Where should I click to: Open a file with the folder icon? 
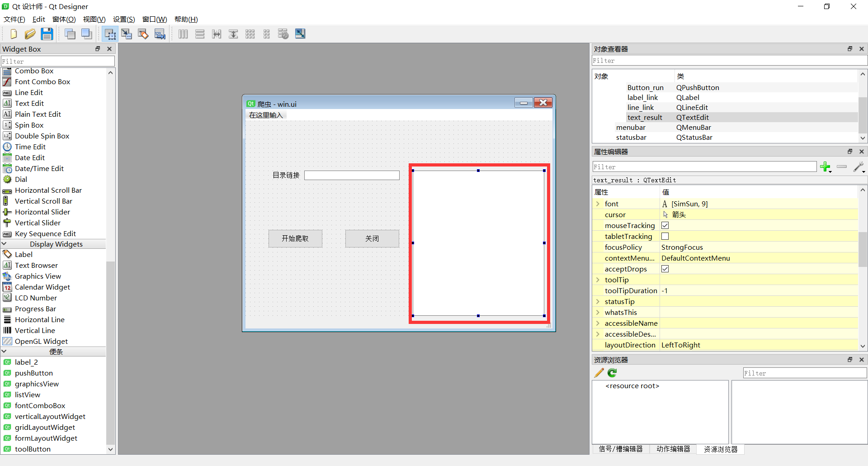point(30,34)
